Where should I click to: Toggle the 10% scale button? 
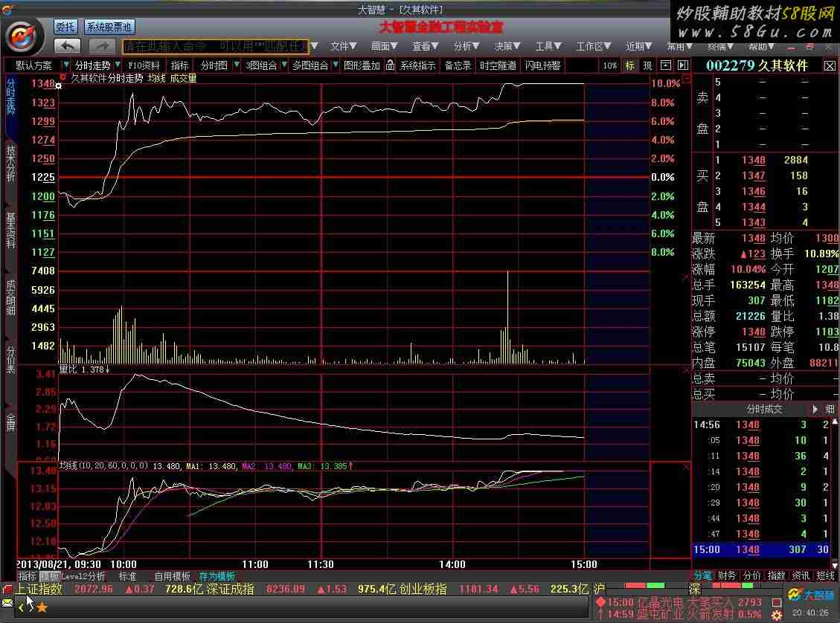pos(609,65)
